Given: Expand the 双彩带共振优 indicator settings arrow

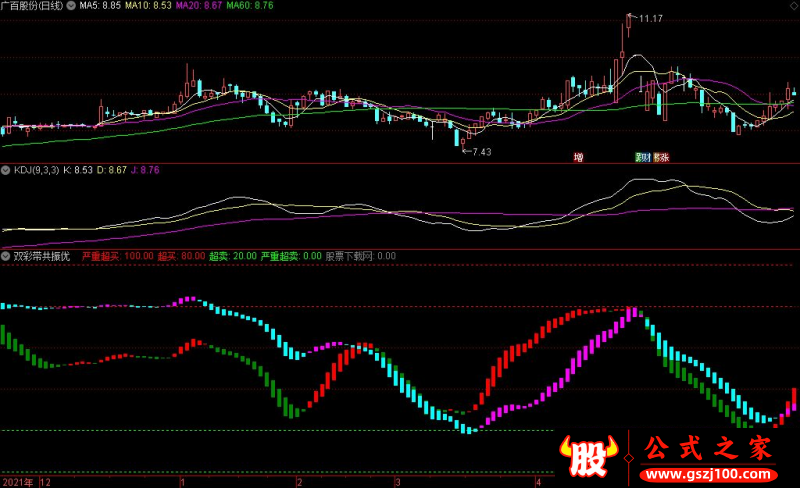Looking at the screenshot, I should point(6,256).
